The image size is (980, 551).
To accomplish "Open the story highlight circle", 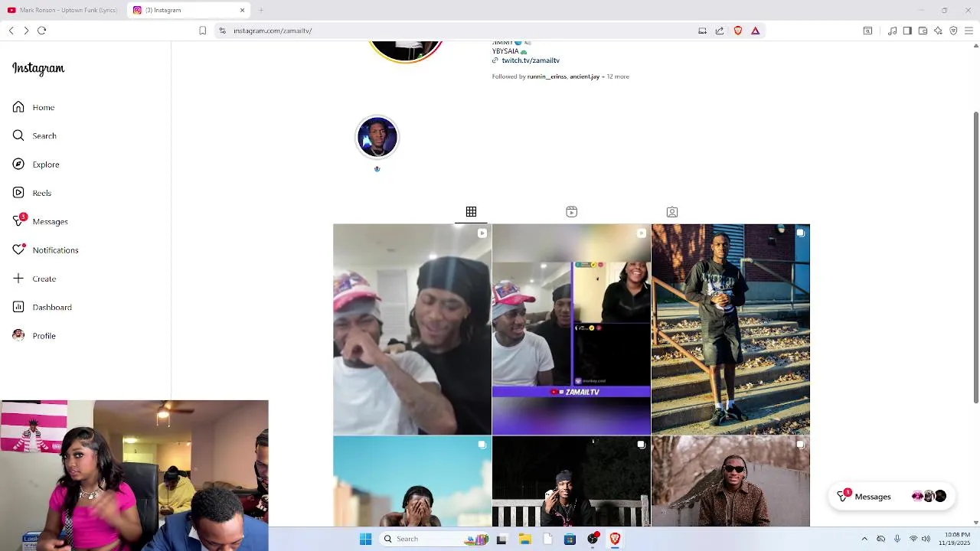I will (377, 137).
